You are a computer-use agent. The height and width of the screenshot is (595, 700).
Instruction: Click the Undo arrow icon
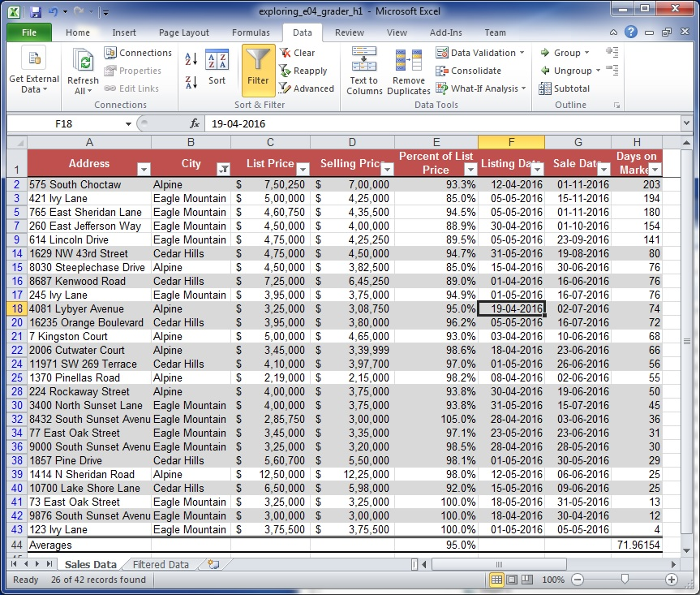[x=53, y=12]
